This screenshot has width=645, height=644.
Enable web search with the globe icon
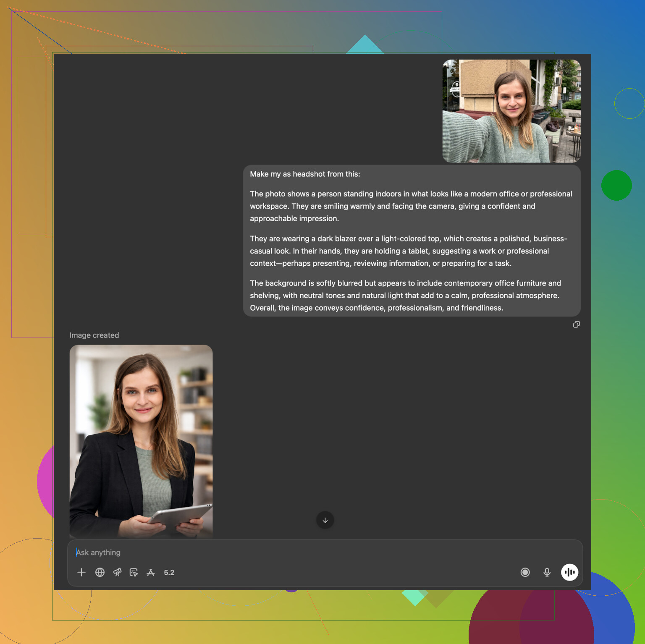click(100, 572)
